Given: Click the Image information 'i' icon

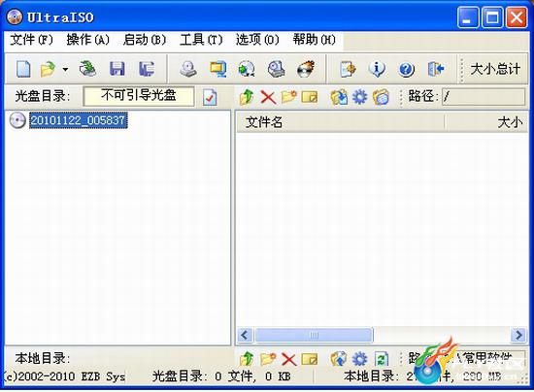Looking at the screenshot, I should 377,69.
